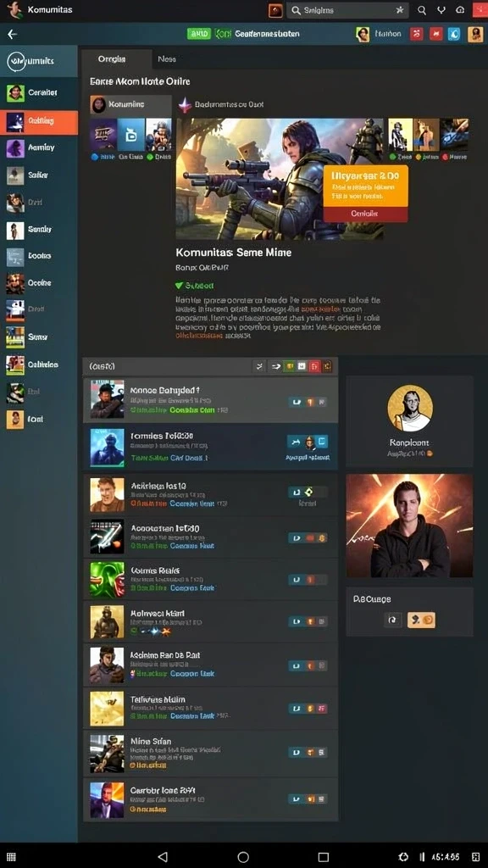
Task: Click the orange person icon in the header
Action: pos(475,34)
